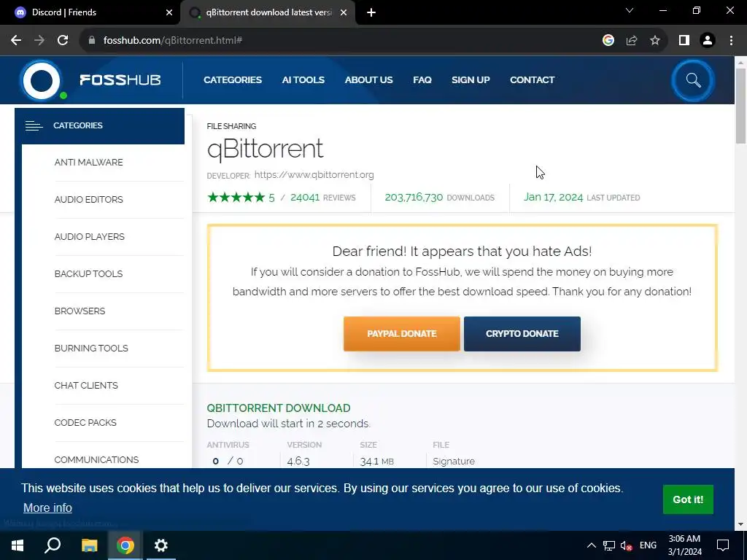Select AUDIO EDITORS category
The image size is (747, 560).
(x=88, y=200)
